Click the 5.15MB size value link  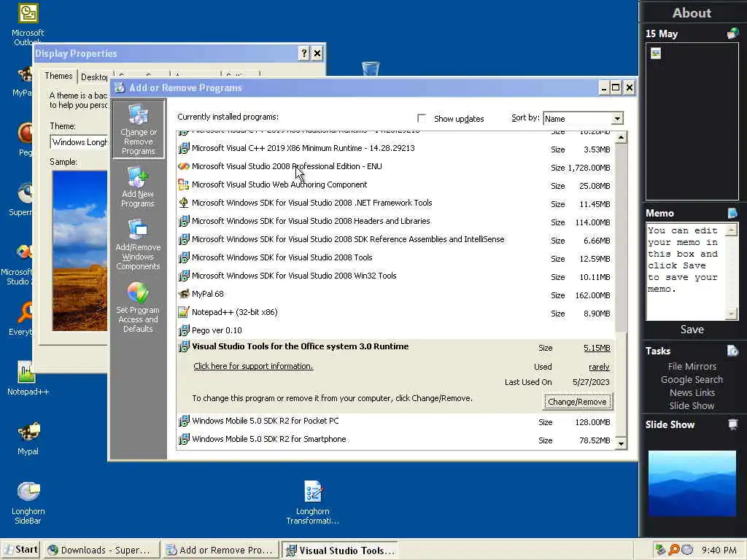(597, 348)
